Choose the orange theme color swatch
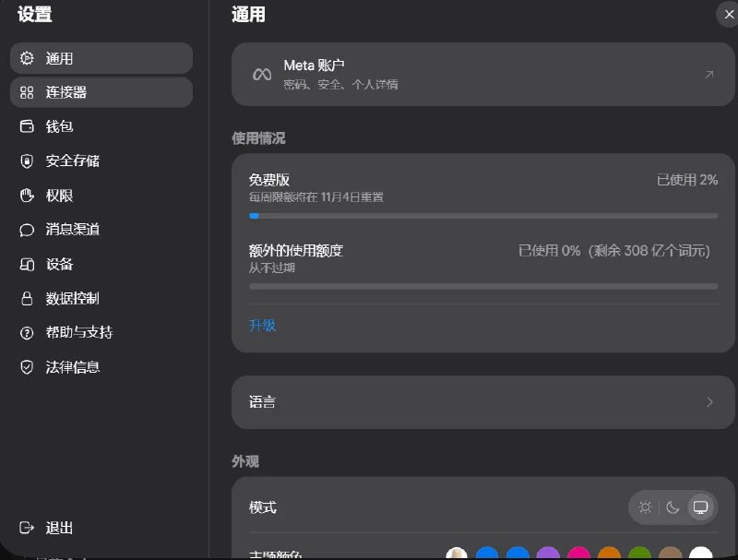This screenshot has width=738, height=560. [609, 554]
